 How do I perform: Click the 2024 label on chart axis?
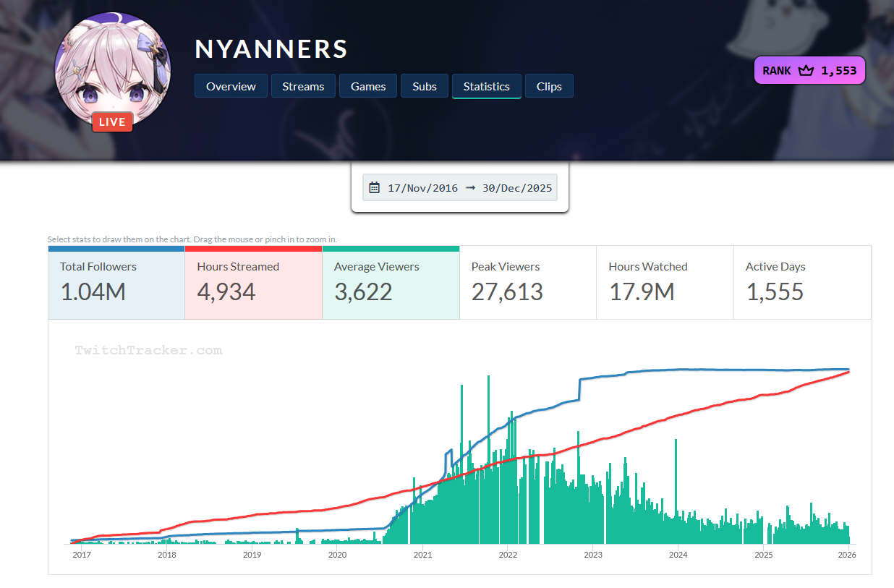tap(678, 555)
